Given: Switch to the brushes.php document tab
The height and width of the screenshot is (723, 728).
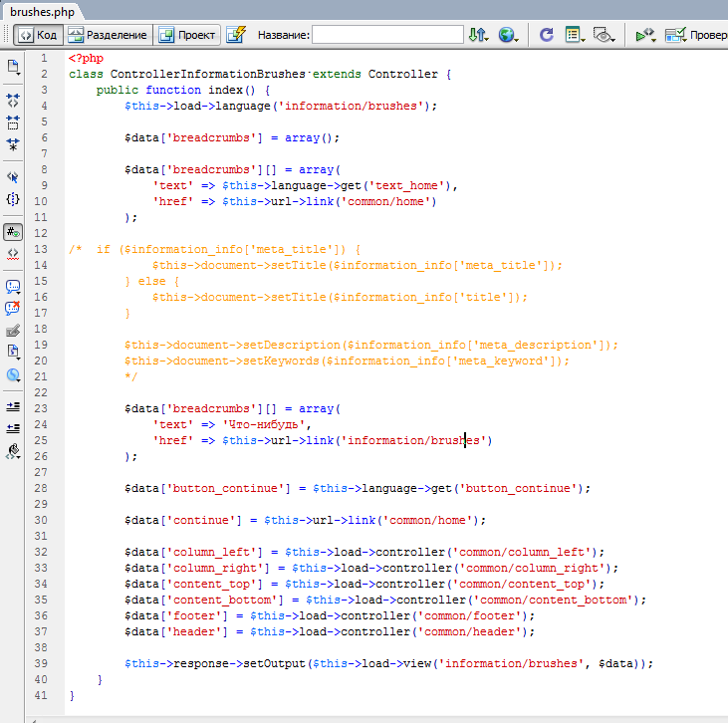Looking at the screenshot, I should tap(42, 12).
